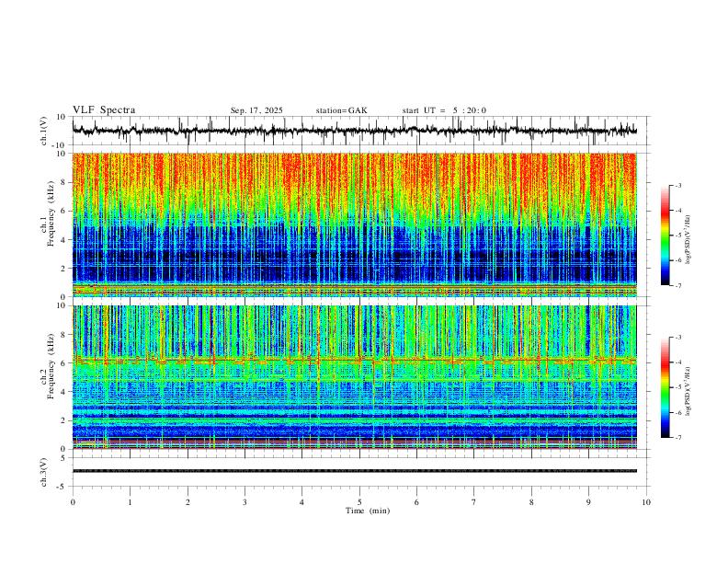
Task: Click inside the ch.2 spectrogram plot
Action: 354,377
